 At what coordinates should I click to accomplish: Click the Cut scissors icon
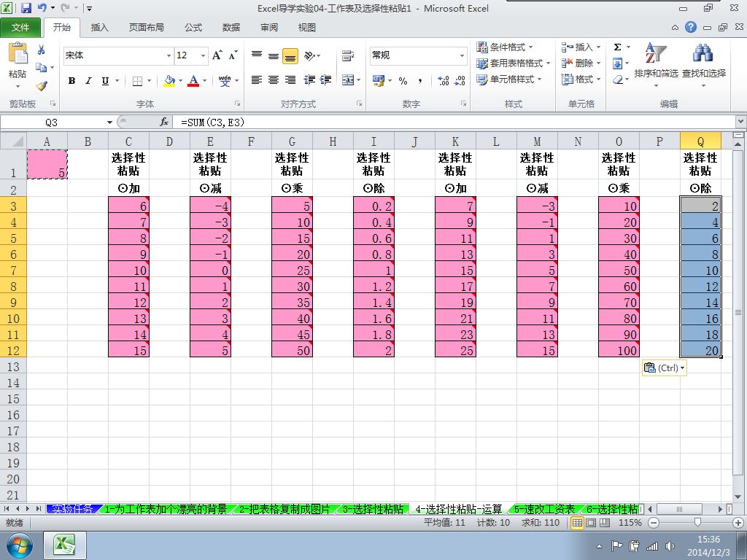(x=42, y=50)
